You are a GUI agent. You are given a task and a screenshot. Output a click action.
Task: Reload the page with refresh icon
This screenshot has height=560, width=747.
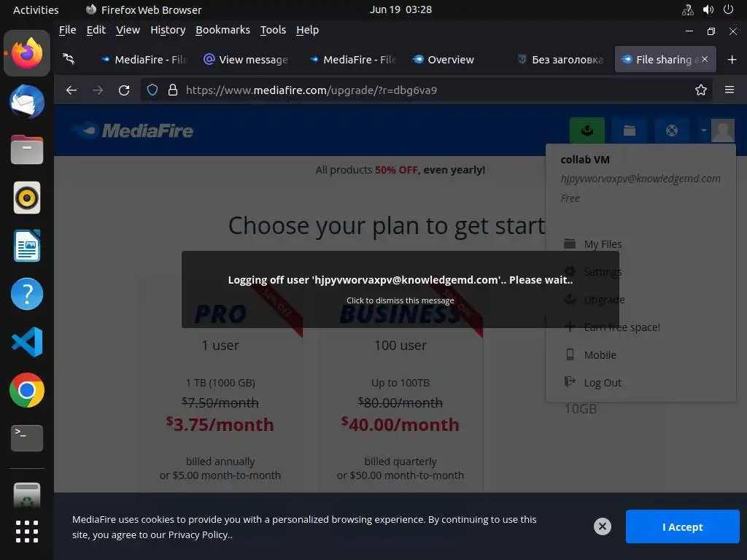124,90
